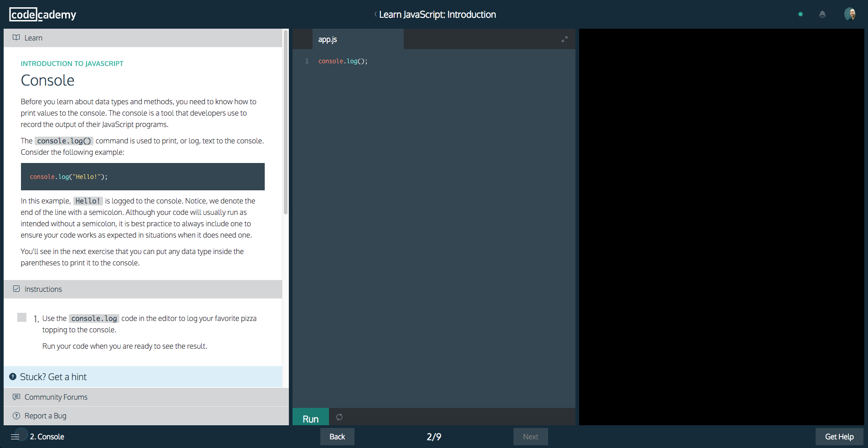Click the Community Forums chat icon
The width and height of the screenshot is (868, 448).
pyautogui.click(x=16, y=397)
